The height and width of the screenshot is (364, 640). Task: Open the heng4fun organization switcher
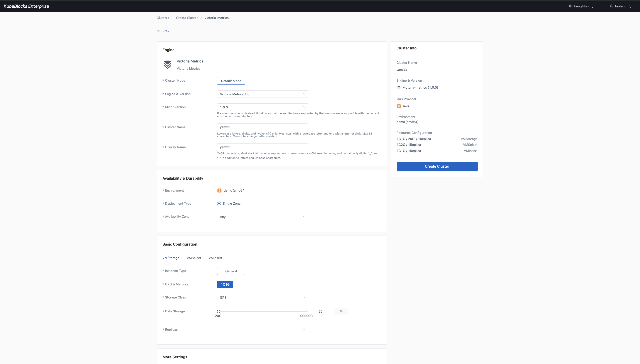[581, 6]
